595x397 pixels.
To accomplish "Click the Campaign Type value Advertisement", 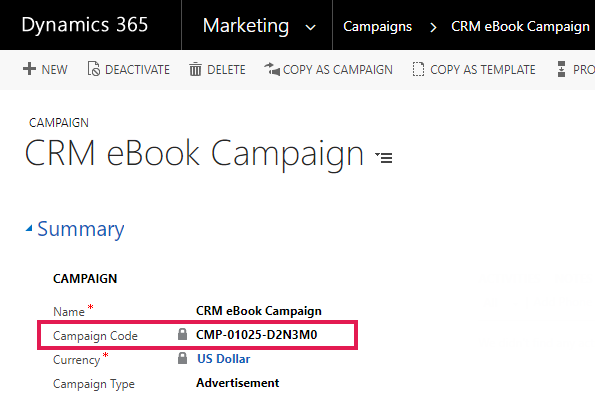I will pyautogui.click(x=238, y=383).
